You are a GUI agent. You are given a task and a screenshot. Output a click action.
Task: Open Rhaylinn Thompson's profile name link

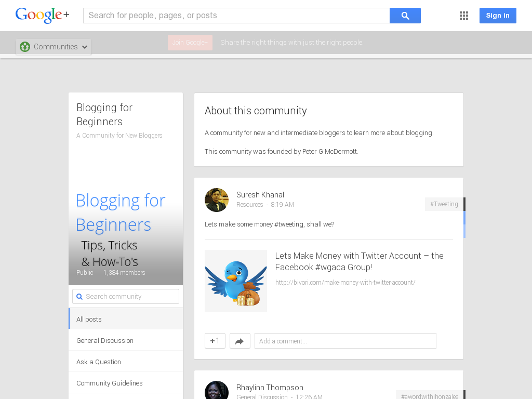270,388
